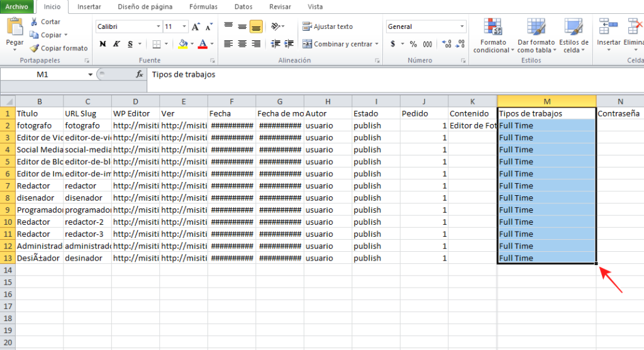Image resolution: width=644 pixels, height=350 pixels.
Task: Apply the red font color A
Action: (203, 43)
